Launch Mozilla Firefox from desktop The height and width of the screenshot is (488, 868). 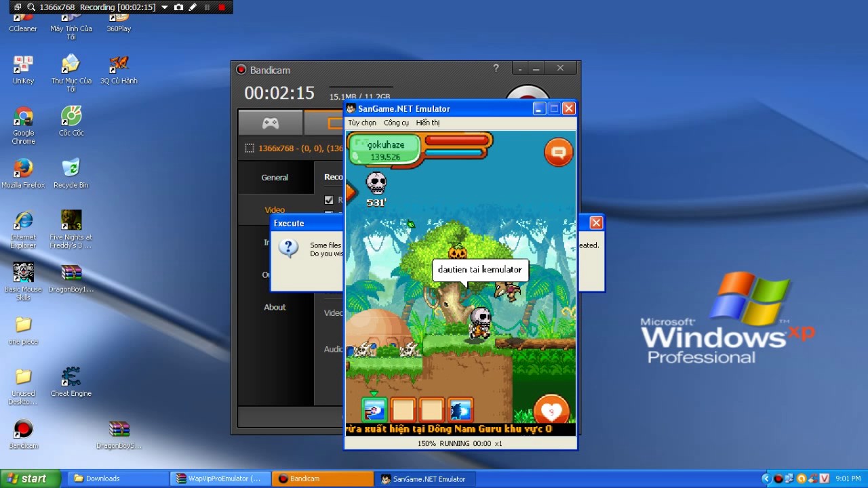click(x=23, y=173)
